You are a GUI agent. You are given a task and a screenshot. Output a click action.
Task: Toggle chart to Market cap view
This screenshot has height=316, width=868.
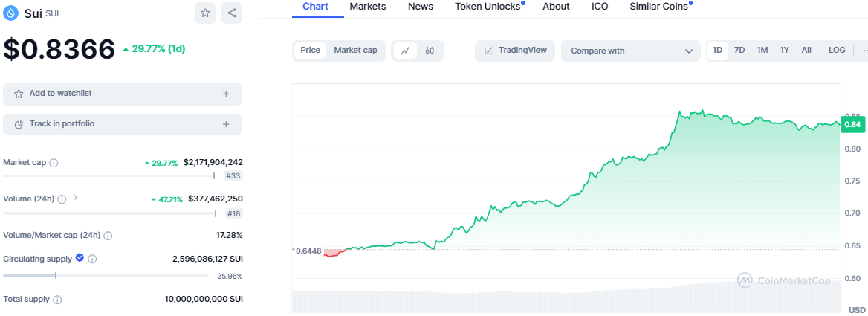[x=355, y=51]
